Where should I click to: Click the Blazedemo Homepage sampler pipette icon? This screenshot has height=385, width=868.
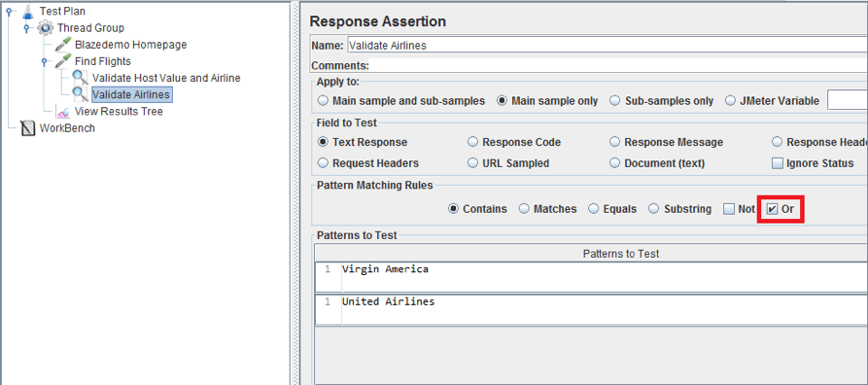click(x=63, y=45)
